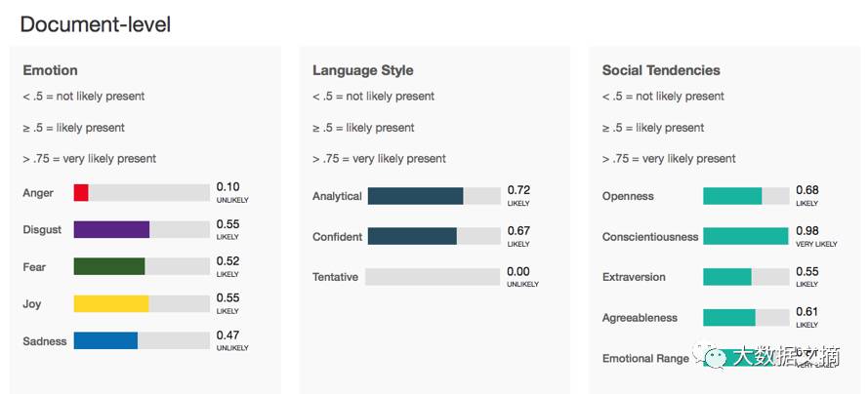Click the green Fear score bar
Image resolution: width=868 pixels, height=394 pixels.
[x=142, y=266]
